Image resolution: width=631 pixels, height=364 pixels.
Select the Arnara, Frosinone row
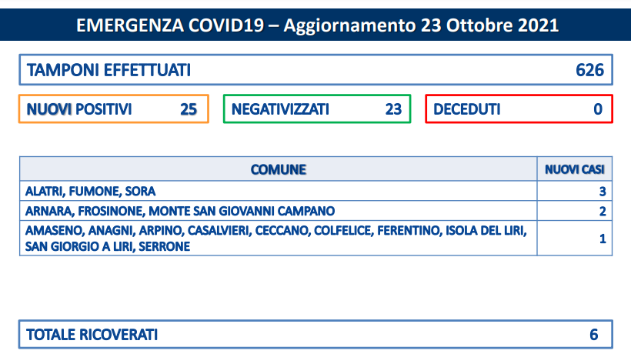[x=316, y=211]
